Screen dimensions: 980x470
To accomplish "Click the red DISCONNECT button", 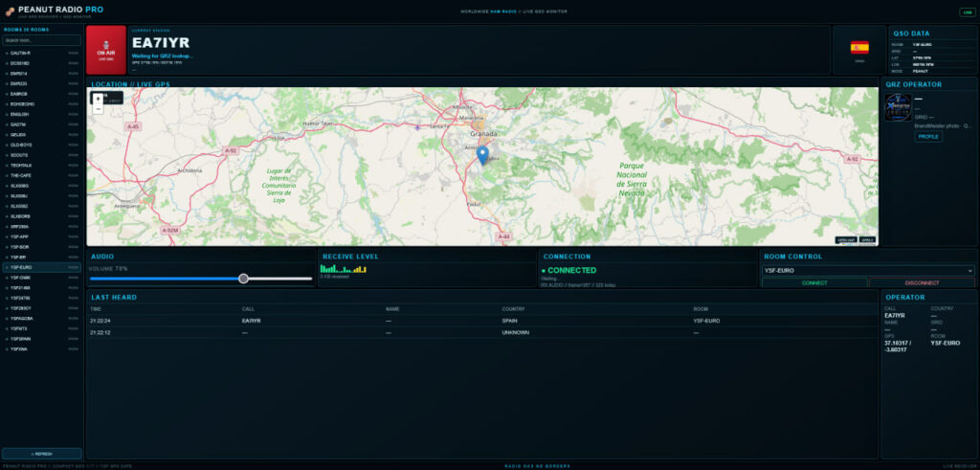I will pos(922,283).
